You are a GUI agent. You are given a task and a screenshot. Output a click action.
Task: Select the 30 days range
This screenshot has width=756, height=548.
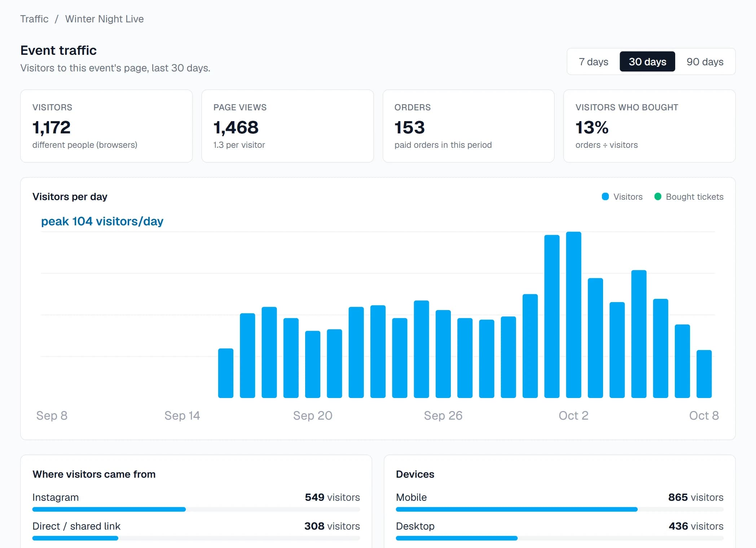[647, 62]
